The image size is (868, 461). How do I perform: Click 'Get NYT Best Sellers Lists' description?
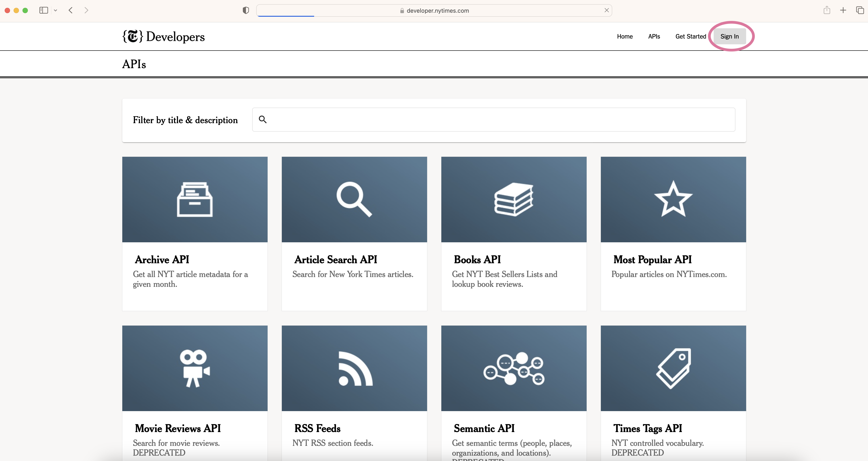click(x=504, y=279)
